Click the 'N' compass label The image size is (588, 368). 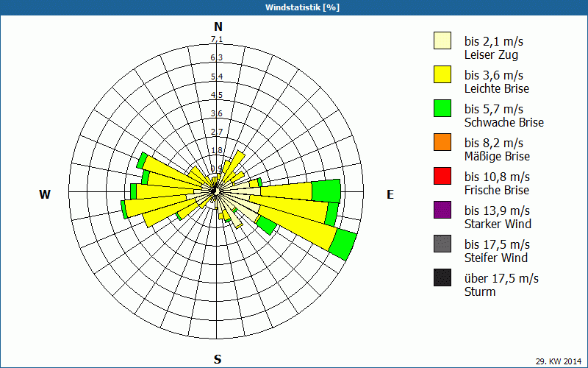(218, 26)
